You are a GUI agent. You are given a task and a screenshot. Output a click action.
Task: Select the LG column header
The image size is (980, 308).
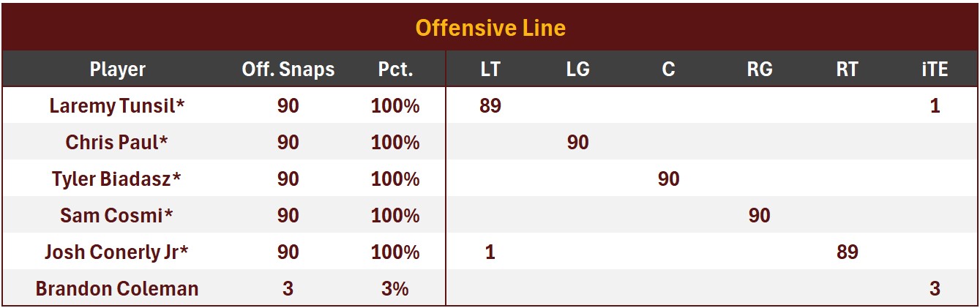click(577, 70)
